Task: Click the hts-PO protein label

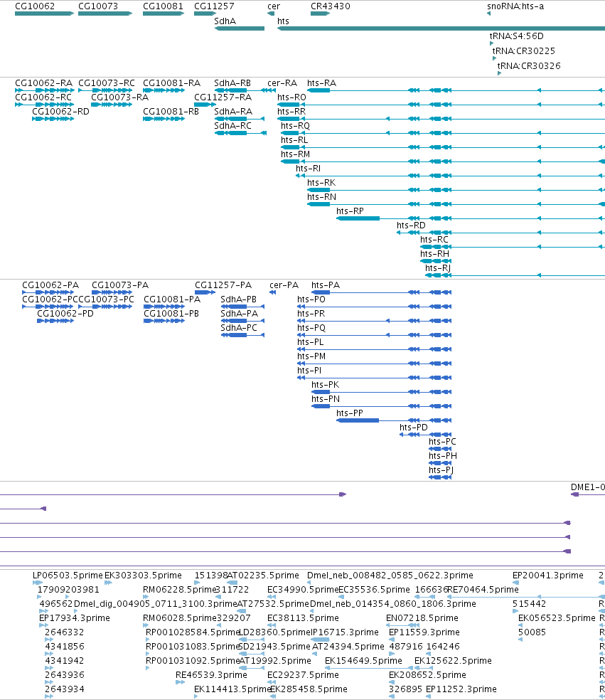Action: 311,299
